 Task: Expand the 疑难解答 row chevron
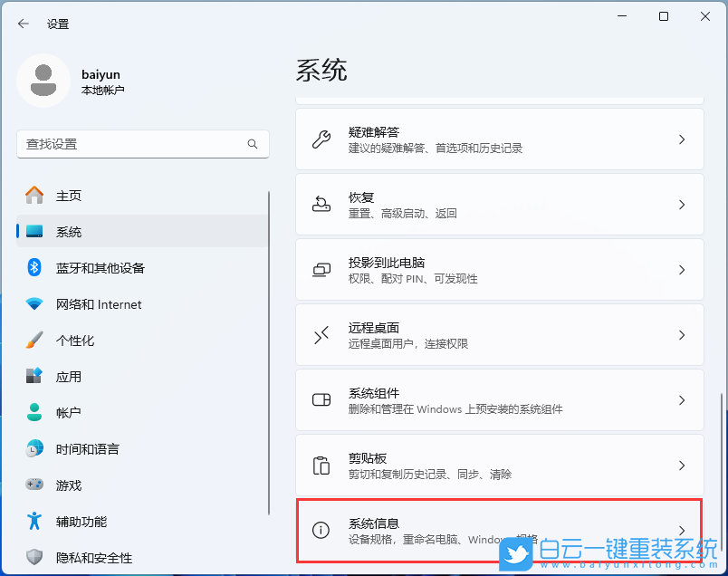[x=682, y=139]
